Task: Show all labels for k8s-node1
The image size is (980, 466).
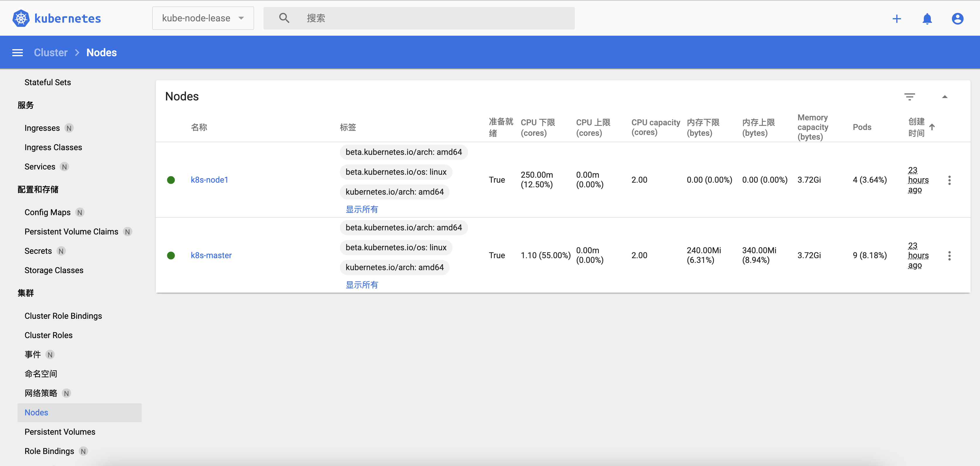Action: (x=361, y=209)
